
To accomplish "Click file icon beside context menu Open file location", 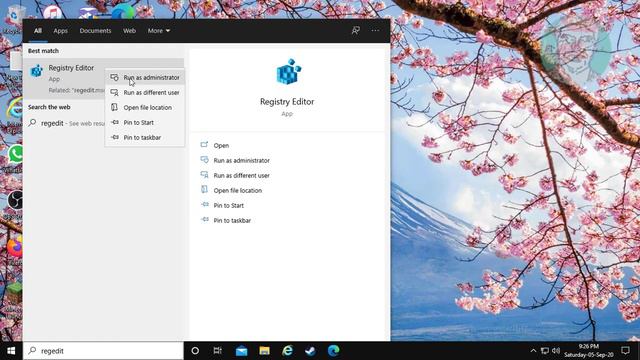I will click(x=115, y=107).
